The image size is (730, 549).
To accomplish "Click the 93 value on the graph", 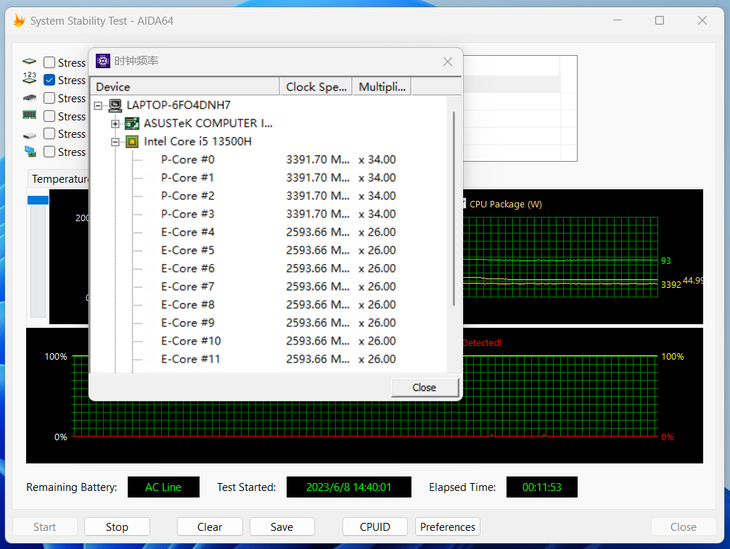I will coord(666,261).
